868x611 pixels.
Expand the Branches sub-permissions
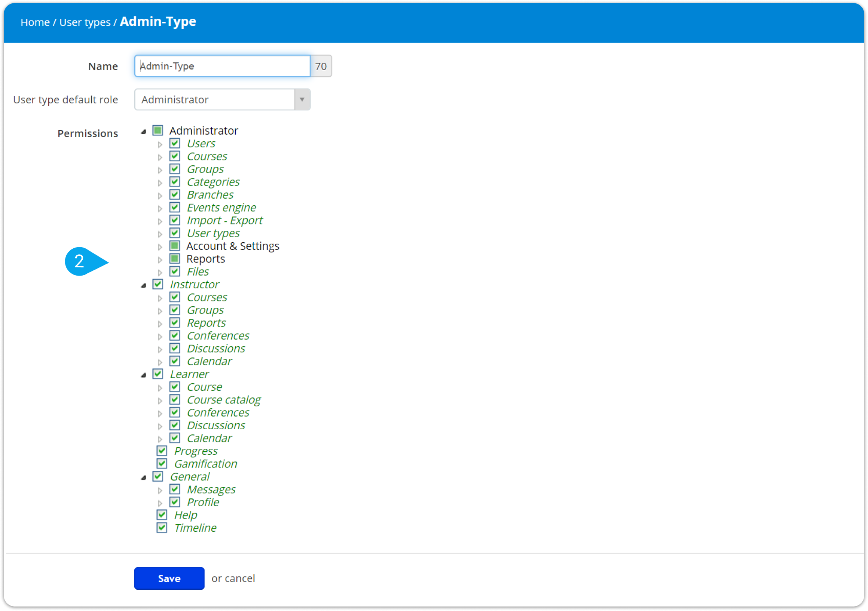tap(160, 195)
